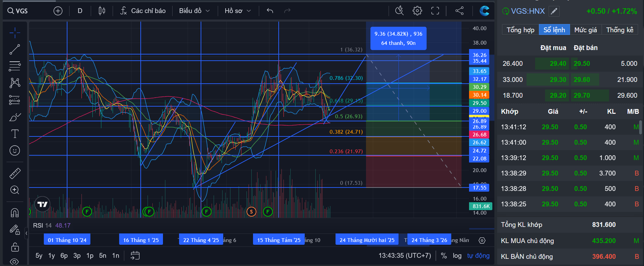The width and height of the screenshot is (644, 266).
Task: Select the 3p time range
Action: (x=77, y=256)
